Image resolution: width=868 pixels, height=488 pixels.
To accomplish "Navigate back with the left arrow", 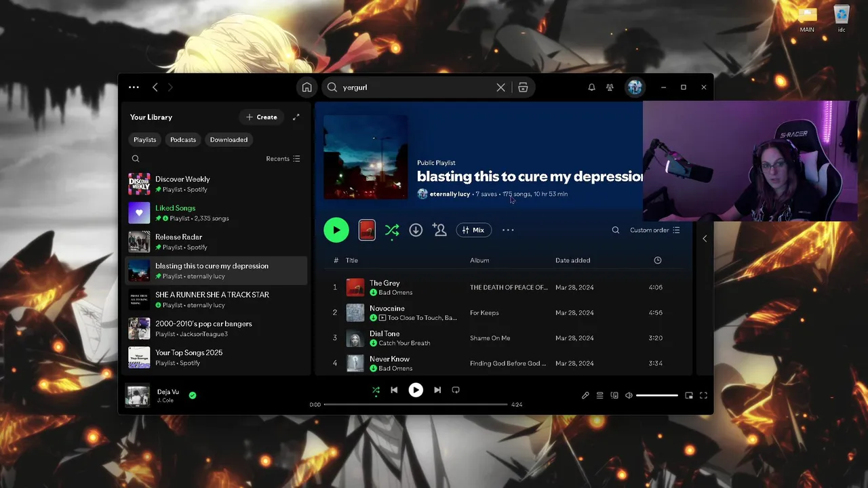I will point(155,87).
